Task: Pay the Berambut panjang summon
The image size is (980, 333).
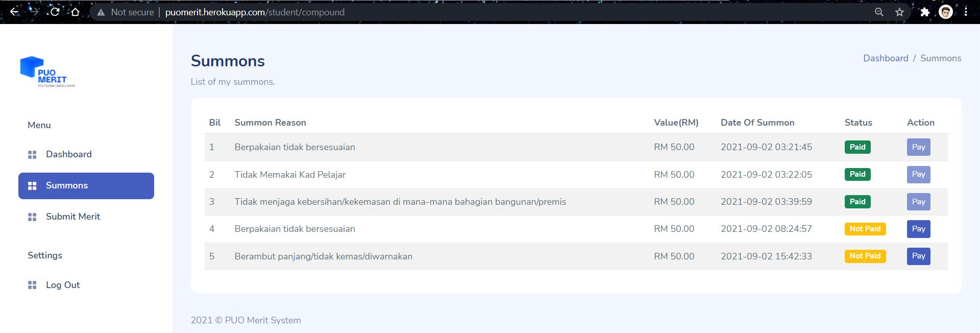Action: [919, 256]
